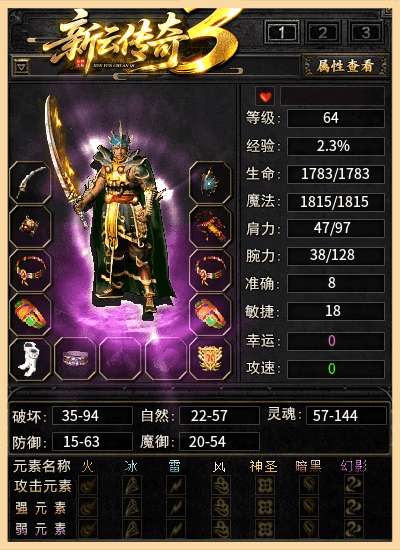Switch to tab 1
400x550 pixels.
click(282, 33)
